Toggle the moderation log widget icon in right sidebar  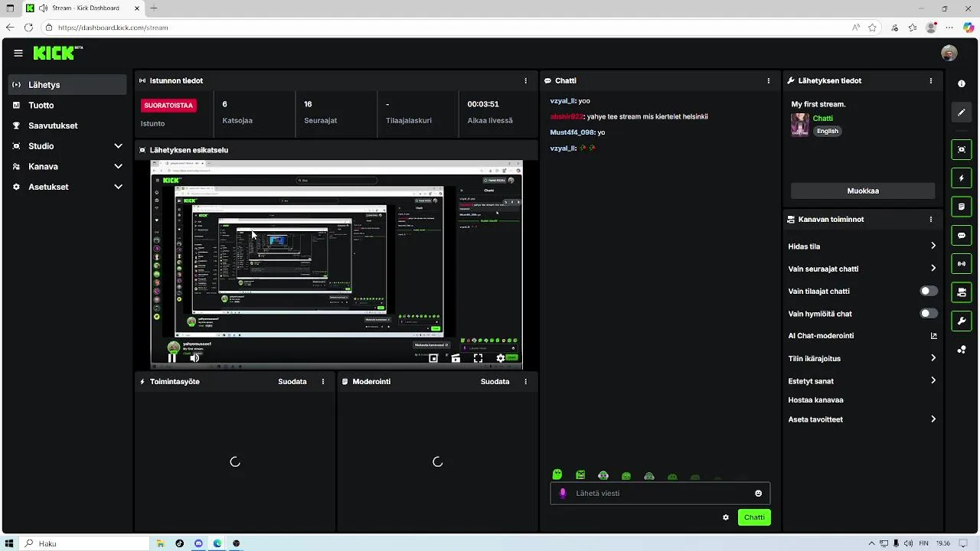coord(962,207)
